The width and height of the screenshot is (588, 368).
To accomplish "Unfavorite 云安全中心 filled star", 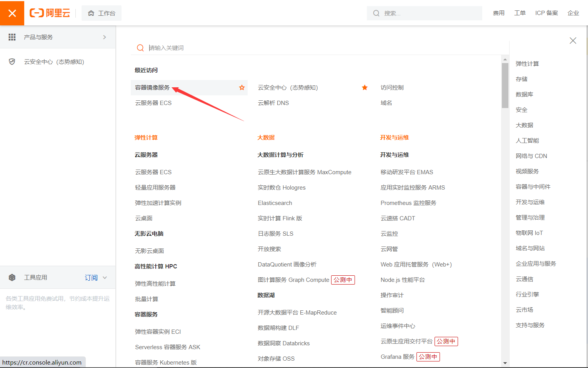I will click(365, 88).
